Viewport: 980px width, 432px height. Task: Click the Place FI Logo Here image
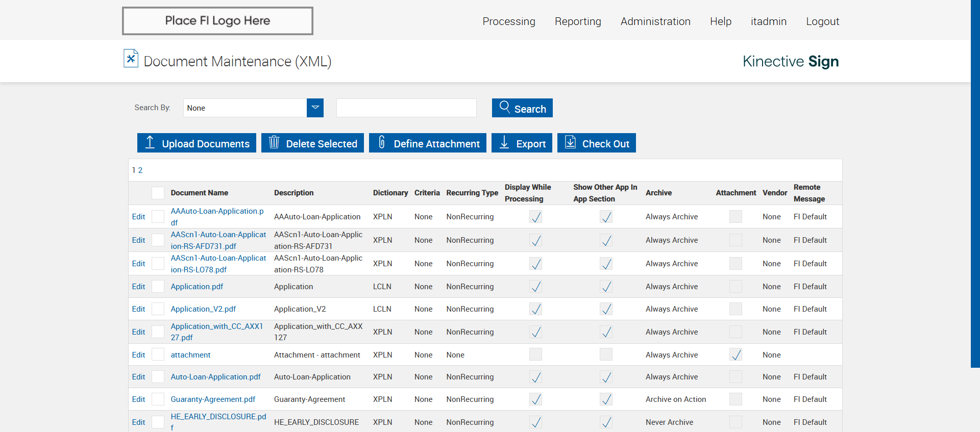(x=217, y=21)
